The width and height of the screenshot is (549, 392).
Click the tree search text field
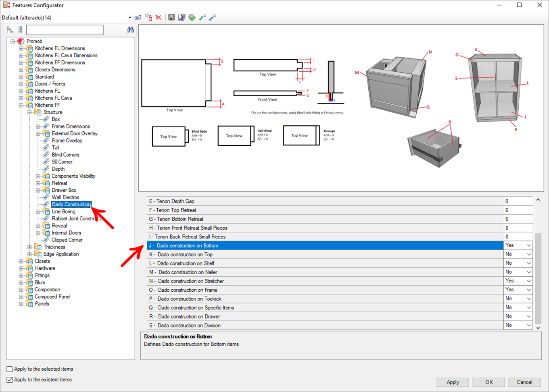pos(65,30)
